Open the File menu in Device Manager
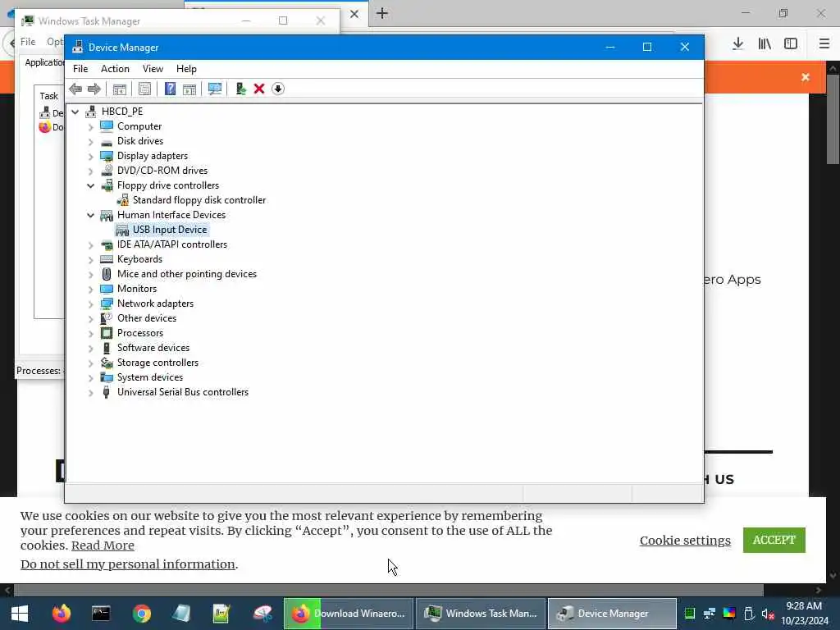 (x=80, y=69)
